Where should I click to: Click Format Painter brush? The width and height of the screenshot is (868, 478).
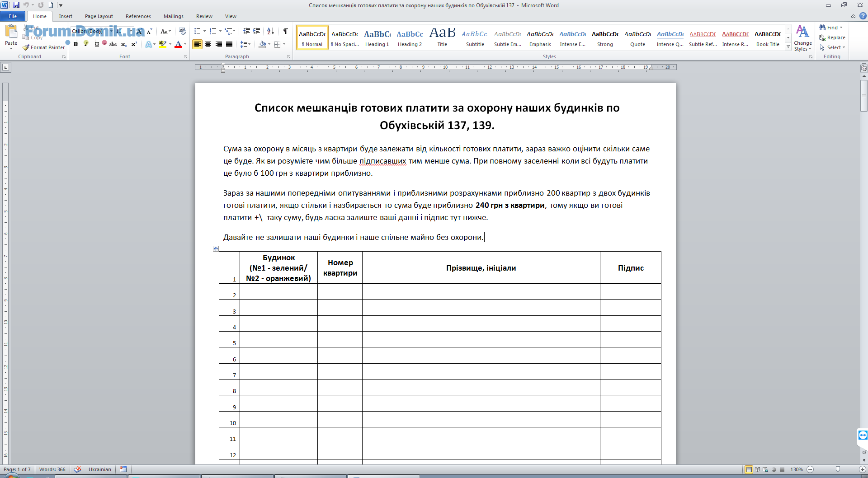pos(26,47)
